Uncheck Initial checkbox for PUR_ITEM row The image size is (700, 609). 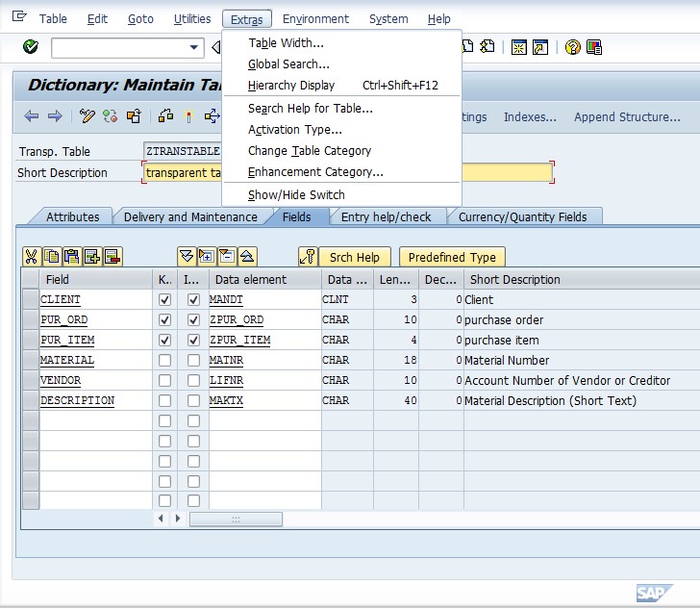[193, 340]
